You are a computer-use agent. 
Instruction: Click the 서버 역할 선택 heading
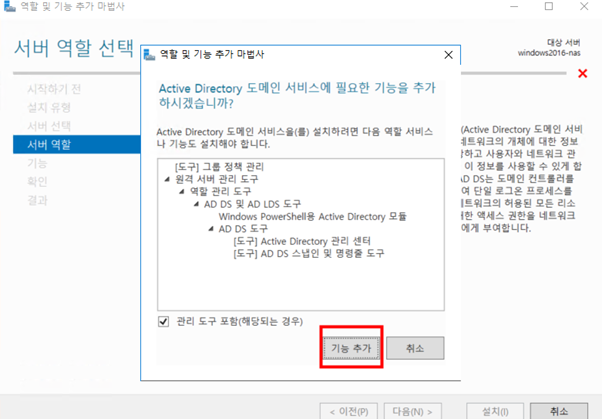(74, 48)
